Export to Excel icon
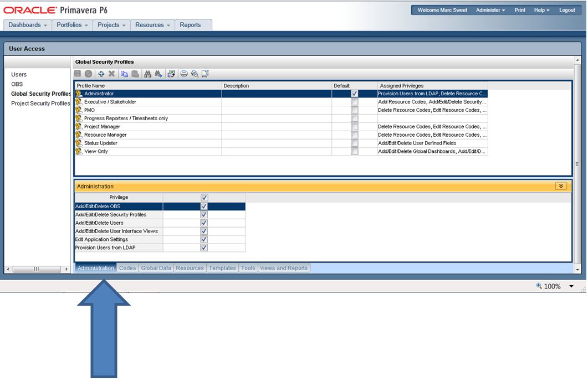 (x=171, y=74)
